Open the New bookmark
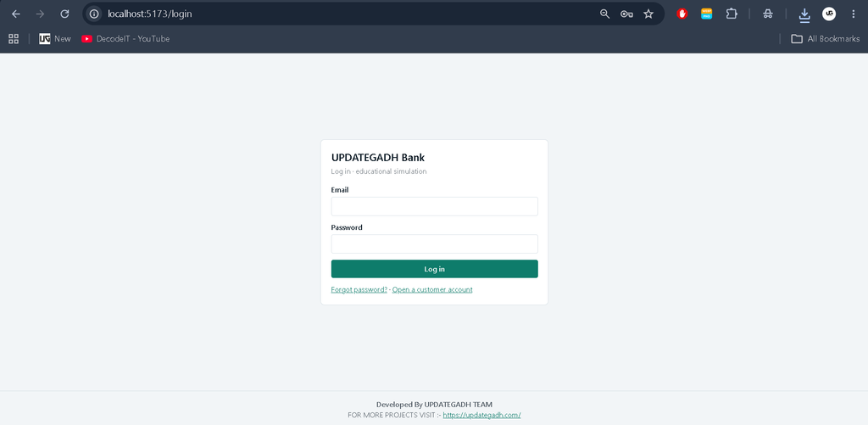The image size is (868, 425). coord(55,39)
